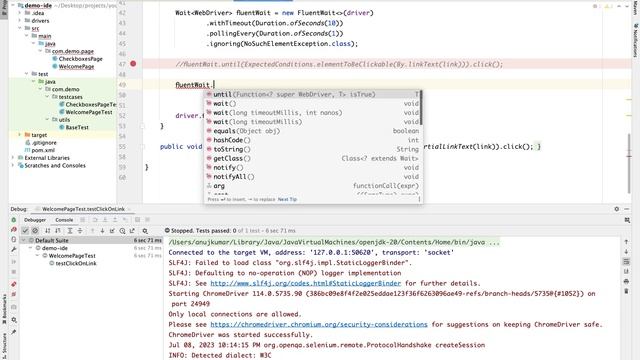Collapse the testcases package
The width and height of the screenshot is (640, 360).
47,97
